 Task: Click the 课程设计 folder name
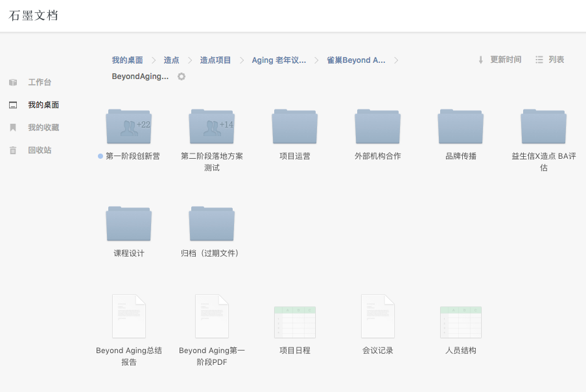[x=129, y=253]
